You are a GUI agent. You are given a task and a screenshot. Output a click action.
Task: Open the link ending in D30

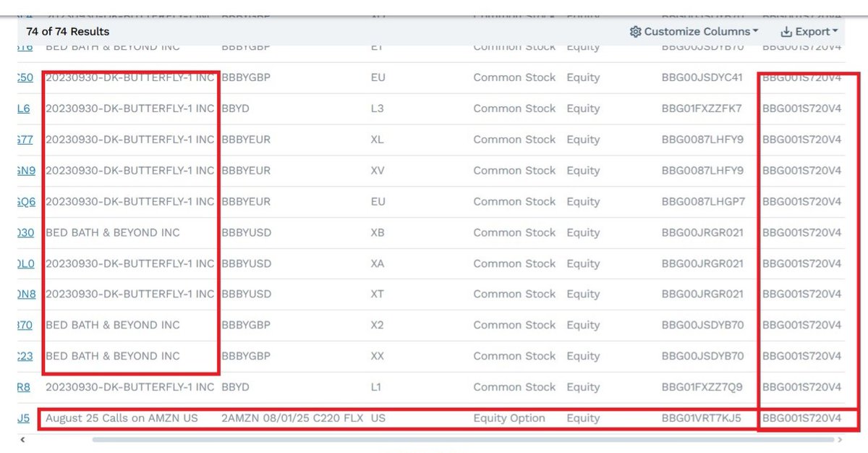(26, 233)
